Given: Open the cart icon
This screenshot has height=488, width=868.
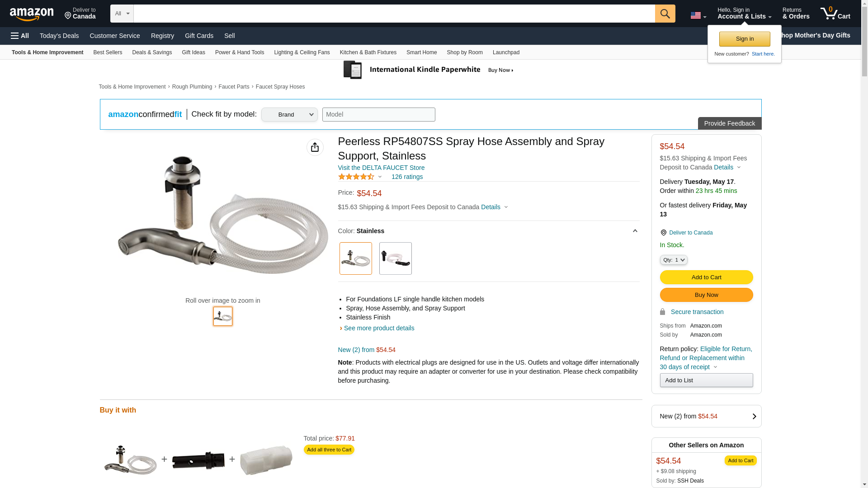Looking at the screenshot, I should coord(835,13).
